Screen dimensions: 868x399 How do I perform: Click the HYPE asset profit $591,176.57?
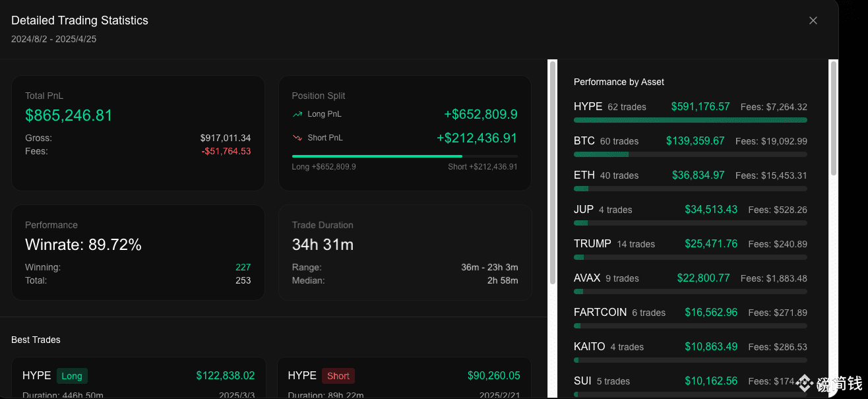click(x=700, y=106)
